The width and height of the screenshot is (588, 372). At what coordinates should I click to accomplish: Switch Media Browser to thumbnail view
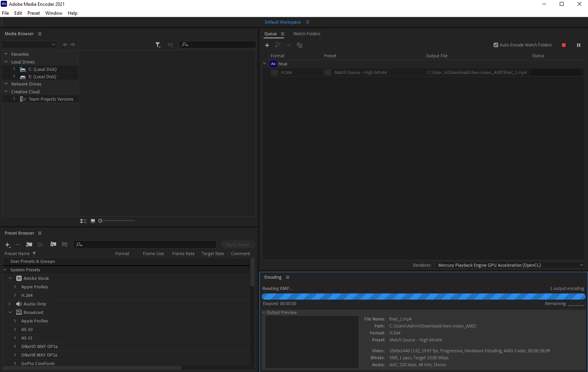click(x=93, y=221)
